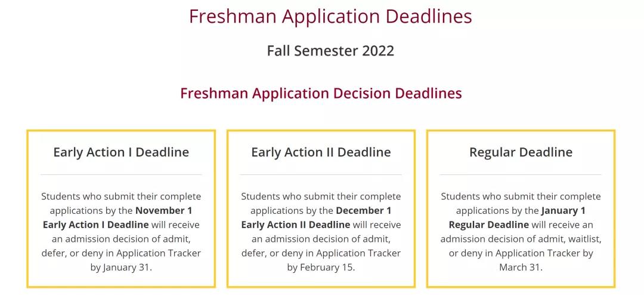Select the Freshman Application Decision Deadlines heading
Screen dimensions: 644x295
321,94
